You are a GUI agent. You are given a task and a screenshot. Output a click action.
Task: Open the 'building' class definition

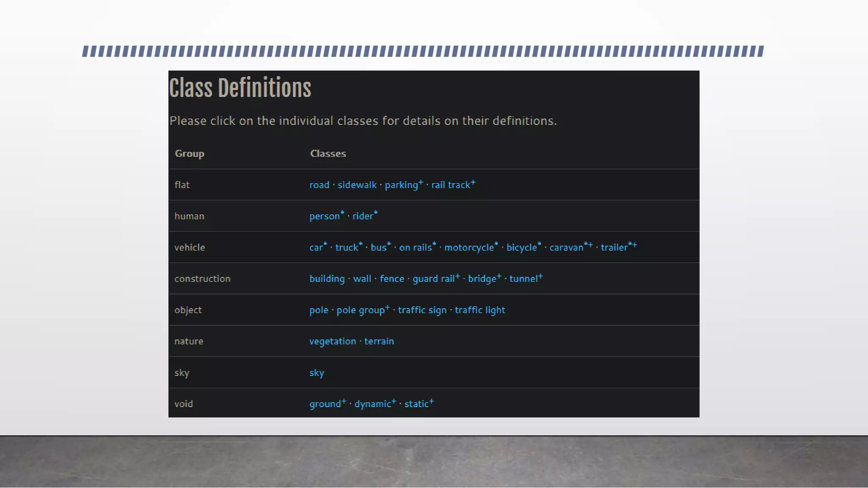tap(327, 279)
